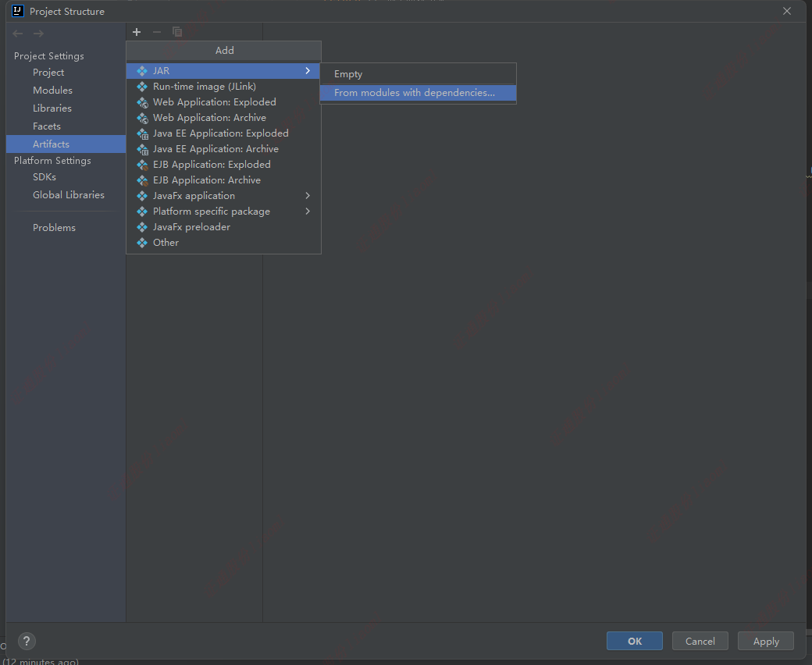Click EJB Application: Archive icon
The width and height of the screenshot is (812, 665).
tap(142, 180)
